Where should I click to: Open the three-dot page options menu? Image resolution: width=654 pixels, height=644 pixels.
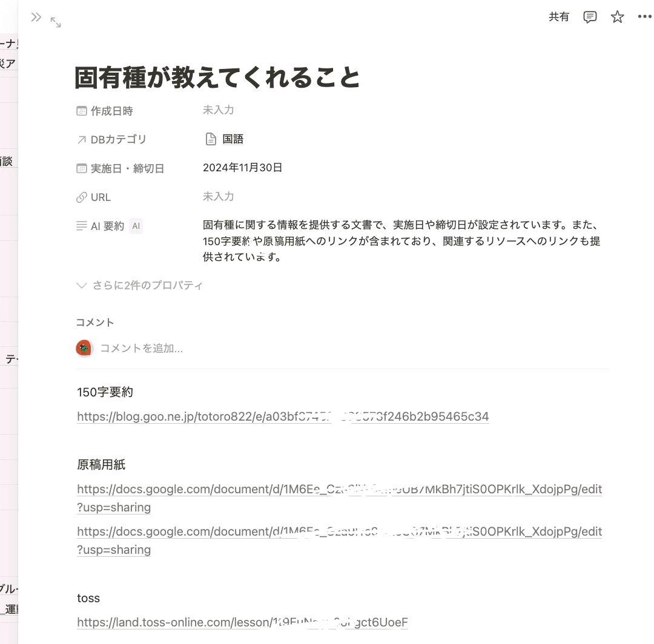(x=645, y=17)
